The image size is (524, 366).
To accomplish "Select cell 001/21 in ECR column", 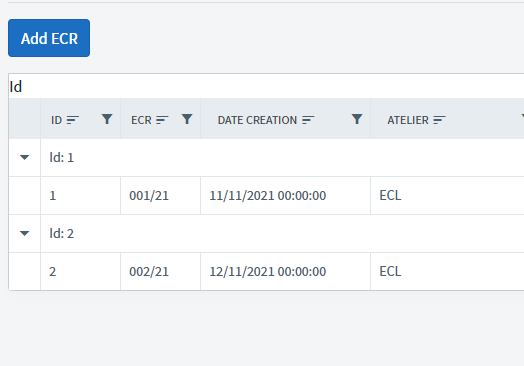I will click(x=160, y=196).
